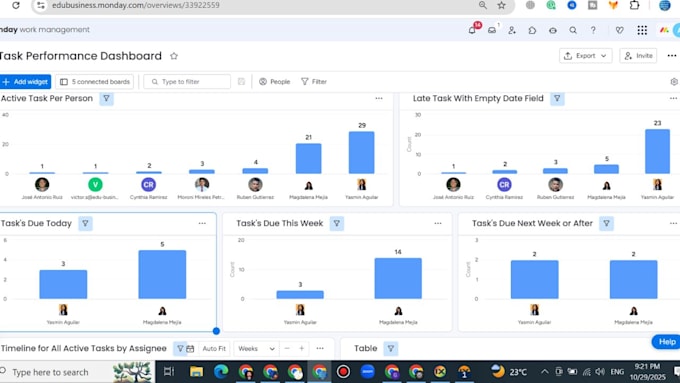Open Microsoft Edge from the taskbar
Viewport: 680px width, 383px height.
pyautogui.click(x=221, y=372)
